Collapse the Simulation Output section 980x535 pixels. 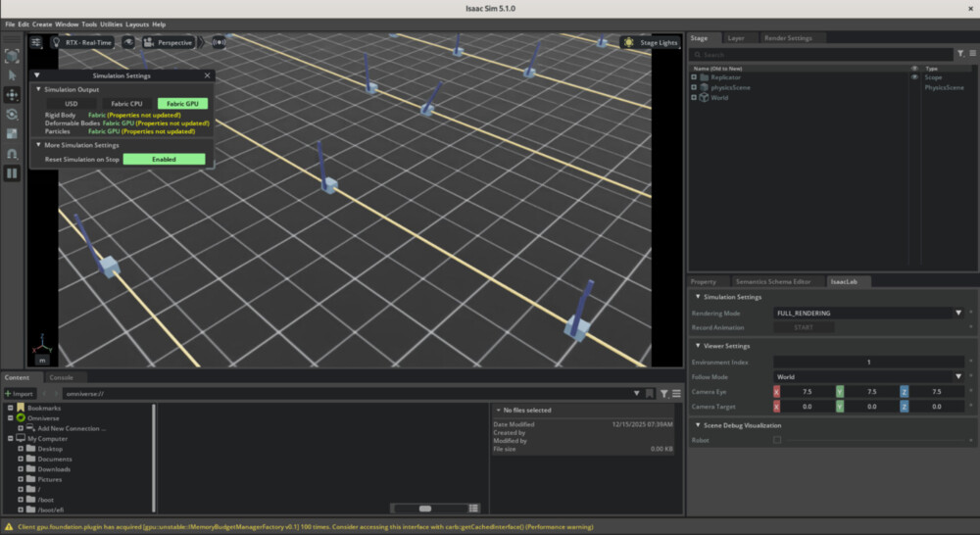[x=38, y=89]
